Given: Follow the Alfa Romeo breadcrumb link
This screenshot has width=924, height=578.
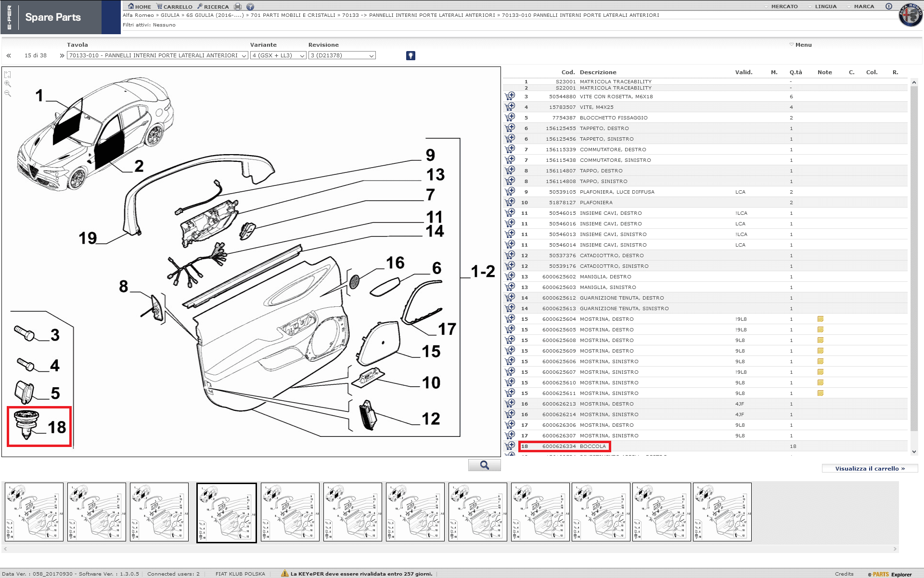Looking at the screenshot, I should click(x=138, y=15).
